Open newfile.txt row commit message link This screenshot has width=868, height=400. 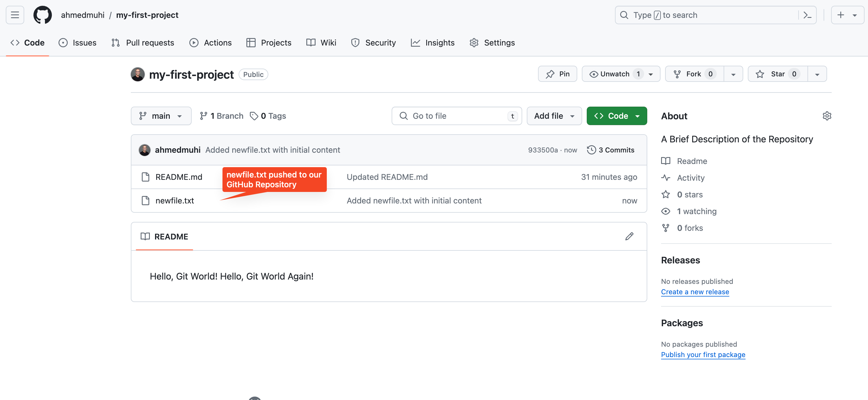[x=414, y=201]
